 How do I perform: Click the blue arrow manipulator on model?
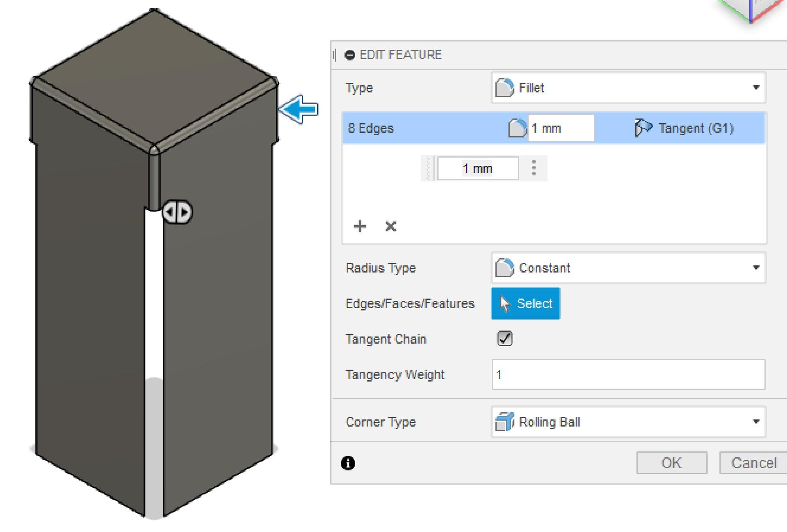click(299, 109)
